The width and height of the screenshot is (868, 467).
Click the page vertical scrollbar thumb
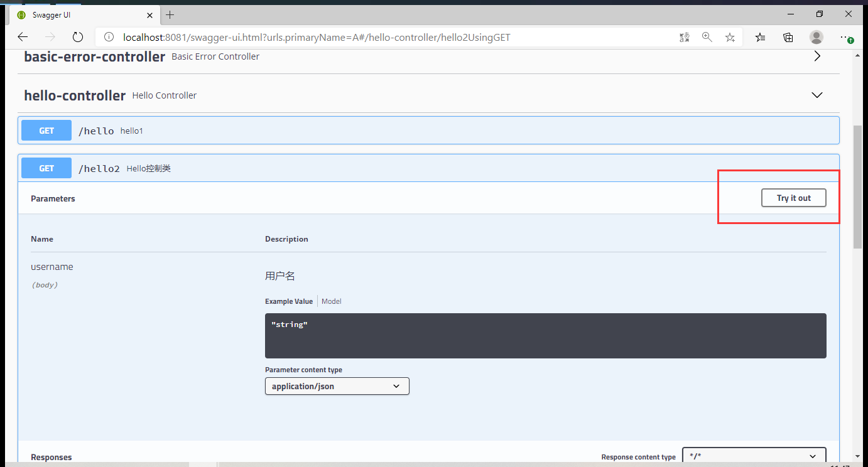tap(858, 186)
